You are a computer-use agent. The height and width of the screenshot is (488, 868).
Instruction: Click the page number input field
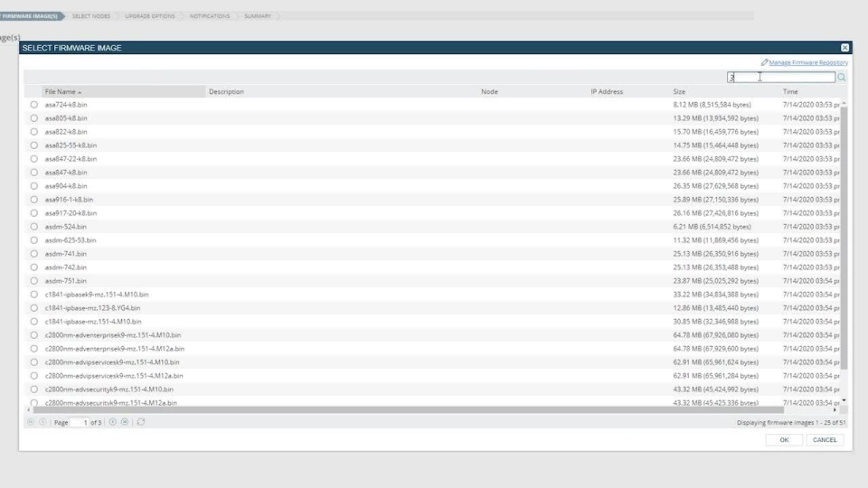coord(80,422)
